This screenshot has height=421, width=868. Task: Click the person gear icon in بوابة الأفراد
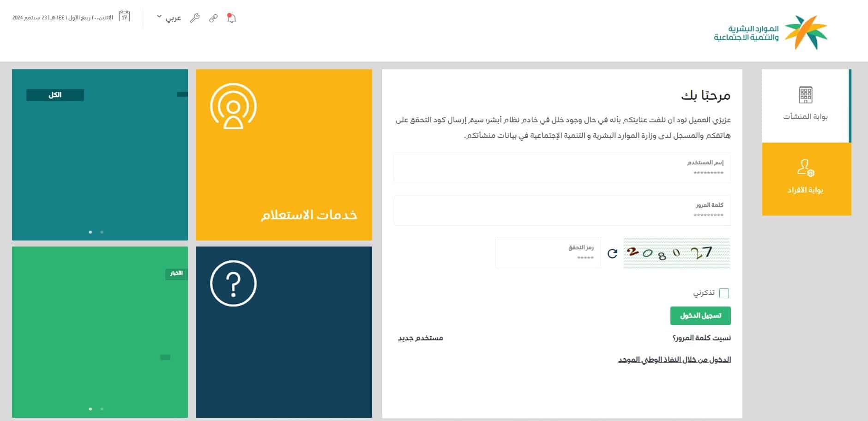pyautogui.click(x=806, y=168)
